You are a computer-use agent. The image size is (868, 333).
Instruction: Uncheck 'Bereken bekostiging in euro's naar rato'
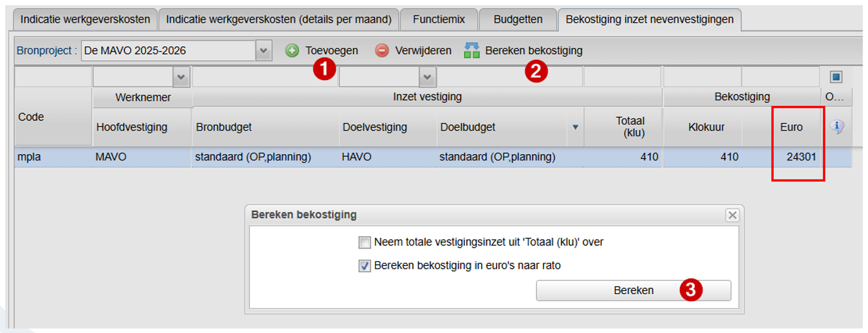tap(365, 266)
